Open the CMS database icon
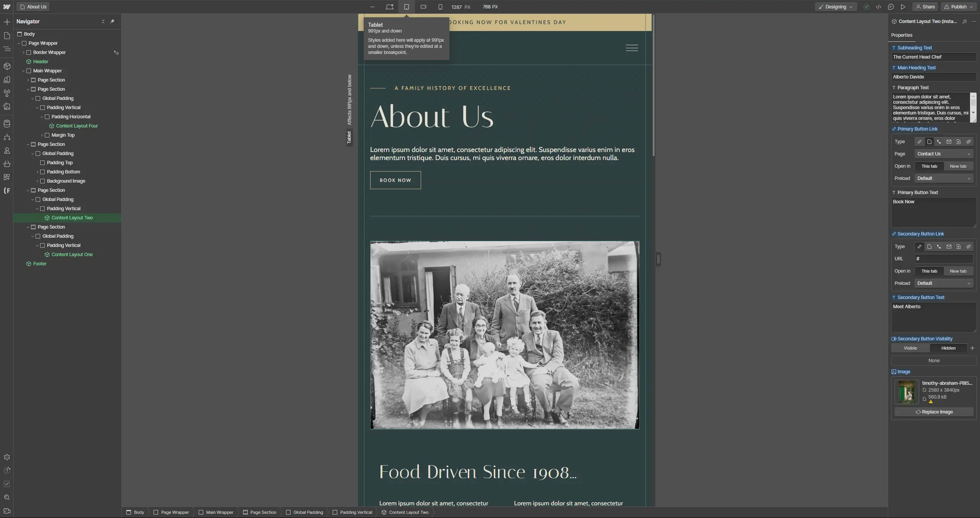 tap(7, 124)
